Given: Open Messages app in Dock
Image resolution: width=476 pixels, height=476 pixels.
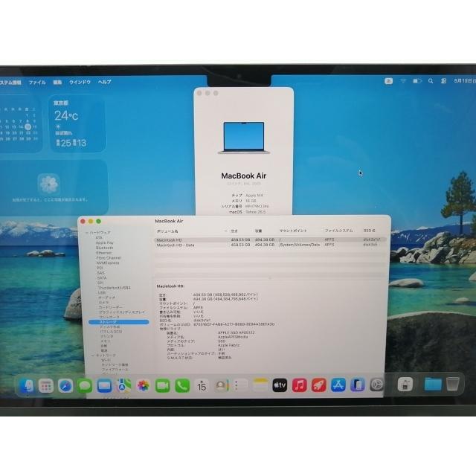Looking at the screenshot, I should [x=85, y=386].
